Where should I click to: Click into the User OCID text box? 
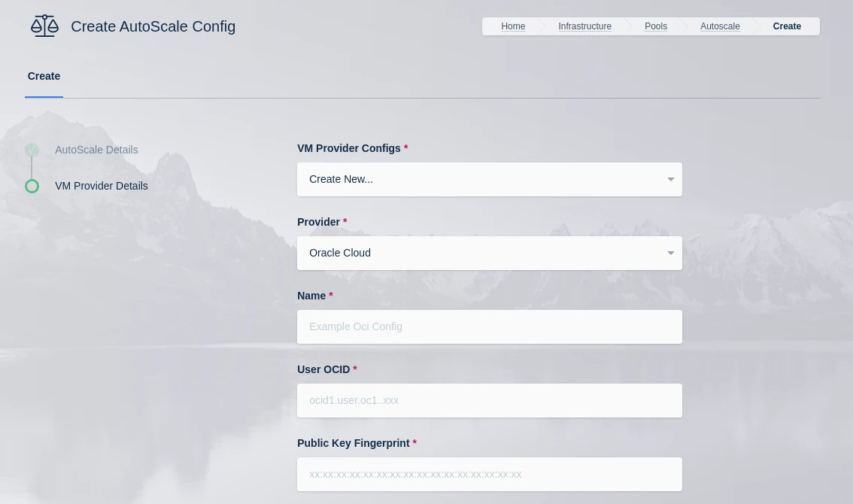click(489, 401)
